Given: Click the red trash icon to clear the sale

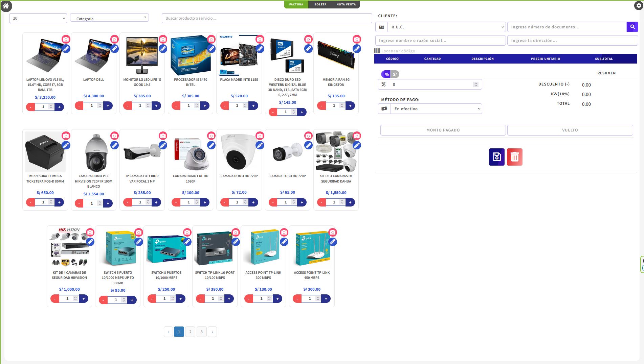Looking at the screenshot, I should coord(514,156).
